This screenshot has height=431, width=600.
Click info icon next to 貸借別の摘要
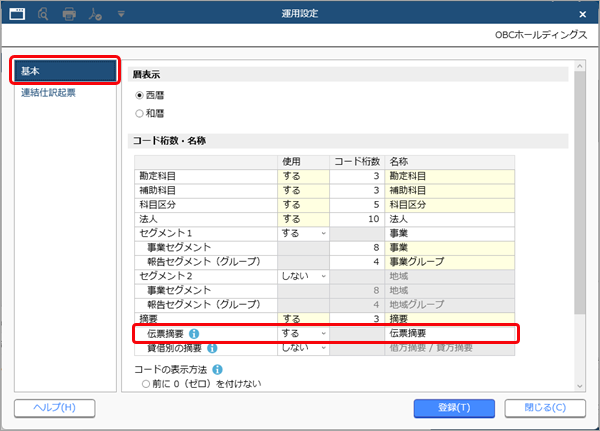tap(212, 348)
